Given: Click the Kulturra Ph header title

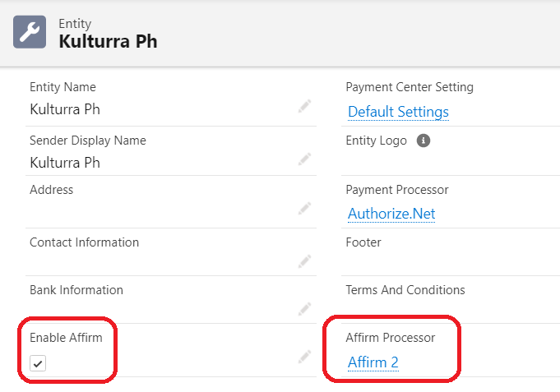Looking at the screenshot, I should pos(108,41).
